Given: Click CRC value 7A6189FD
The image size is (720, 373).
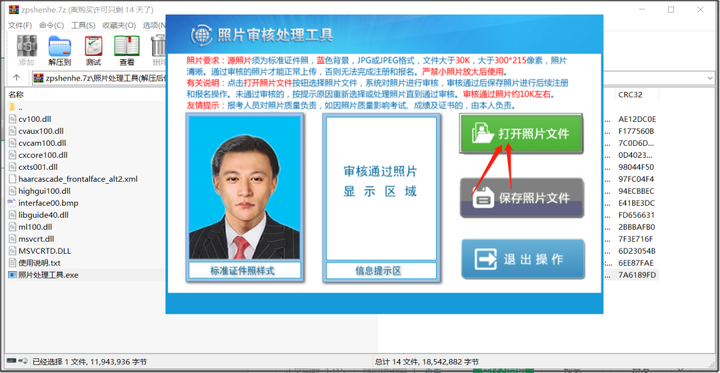Looking at the screenshot, I should (x=637, y=275).
